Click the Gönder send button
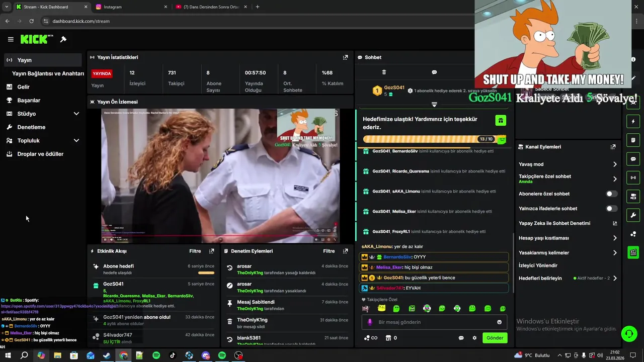 495,338
